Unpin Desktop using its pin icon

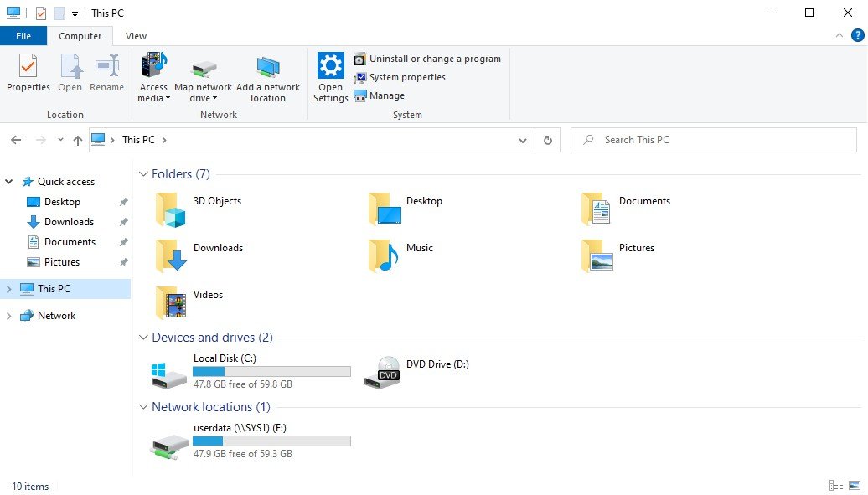(123, 202)
